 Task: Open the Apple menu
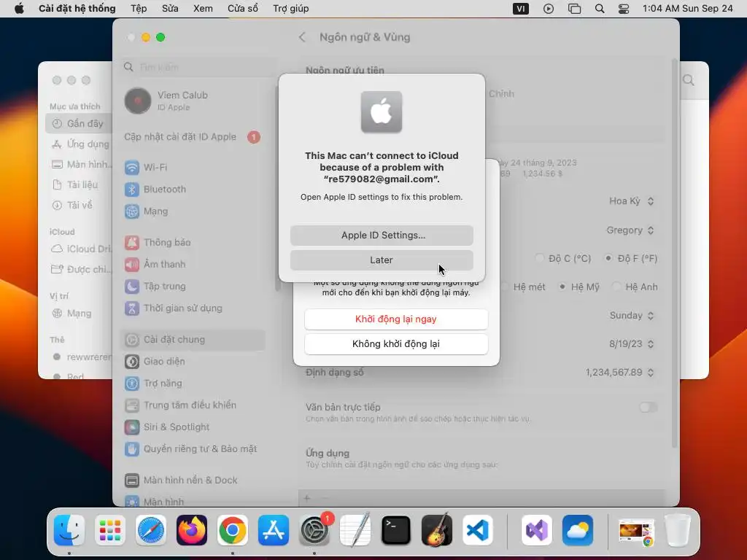pyautogui.click(x=19, y=9)
